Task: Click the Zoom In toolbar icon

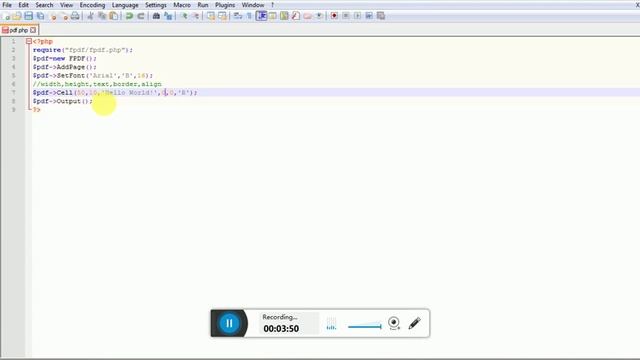Action: click(184, 16)
